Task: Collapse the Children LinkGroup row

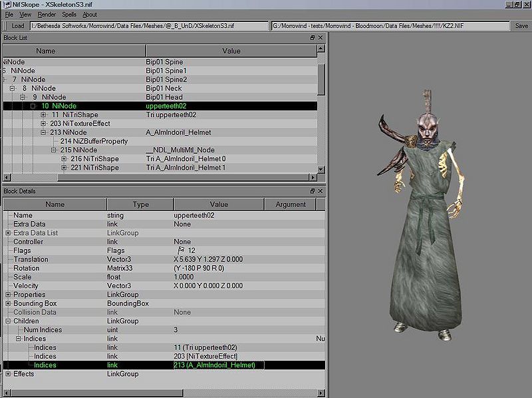Action: [8, 321]
